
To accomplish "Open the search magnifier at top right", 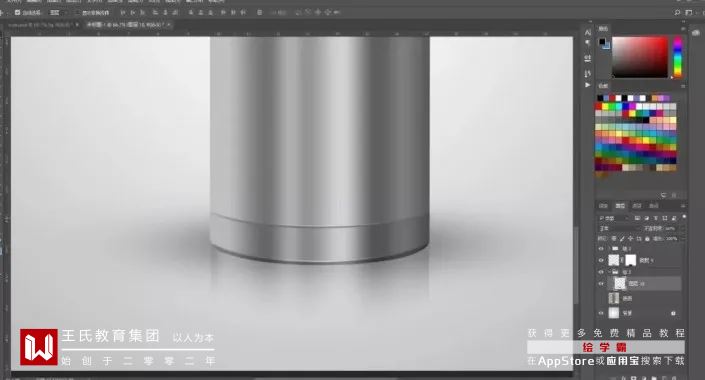I will point(677,13).
